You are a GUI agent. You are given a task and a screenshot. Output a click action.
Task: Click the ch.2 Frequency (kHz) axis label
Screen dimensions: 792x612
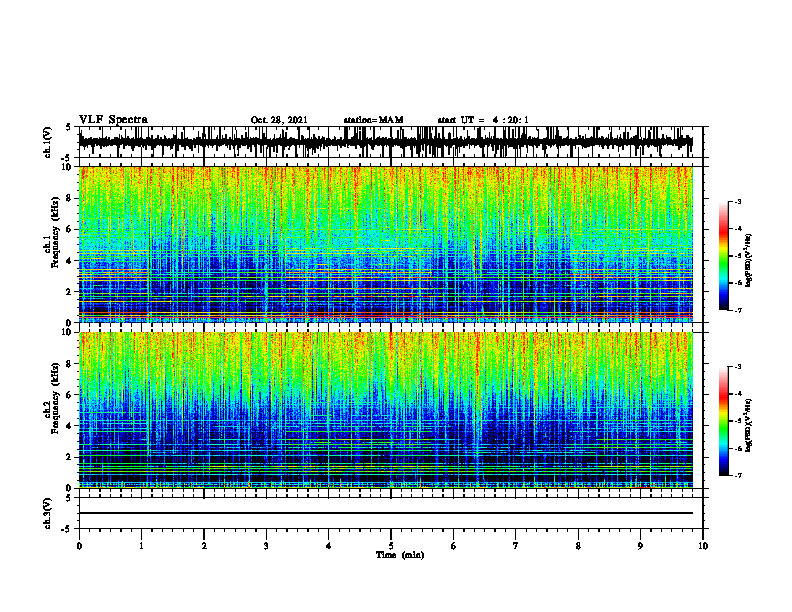pos(52,397)
